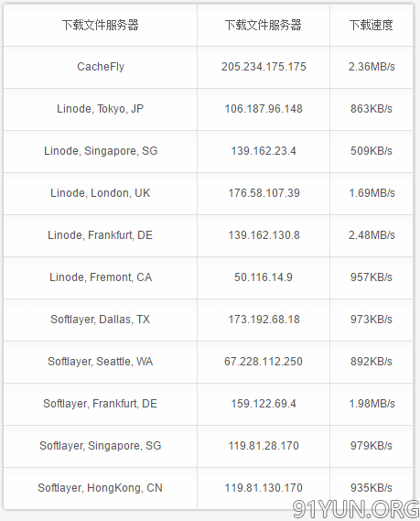The image size is (420, 521).
Task: Select the 2.48MB/s speed cell
Action: point(372,235)
